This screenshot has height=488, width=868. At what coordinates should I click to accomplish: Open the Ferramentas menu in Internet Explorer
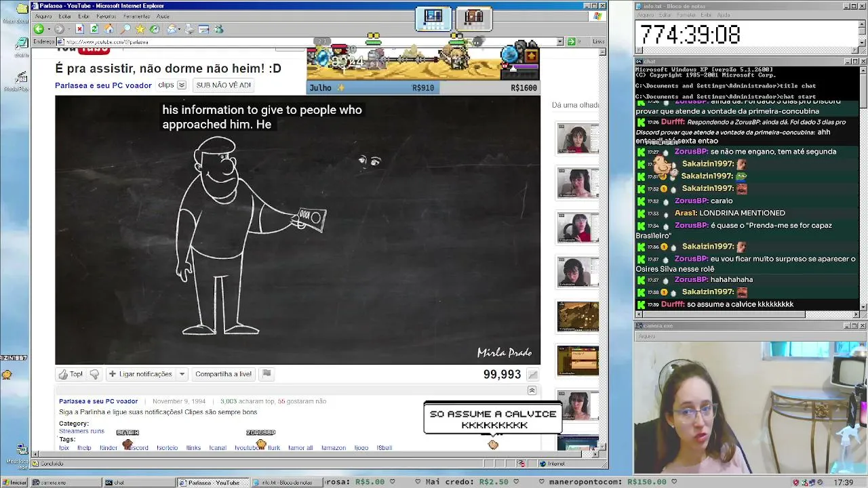point(137,16)
